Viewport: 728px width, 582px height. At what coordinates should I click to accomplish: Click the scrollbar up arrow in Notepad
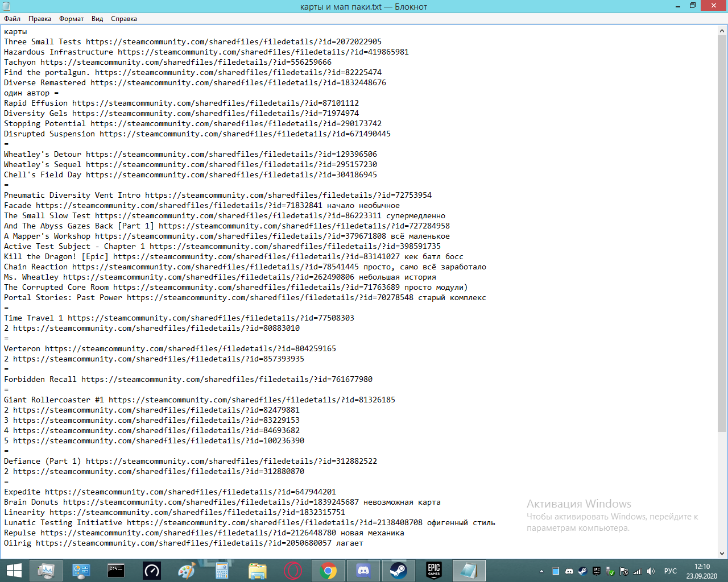point(722,31)
